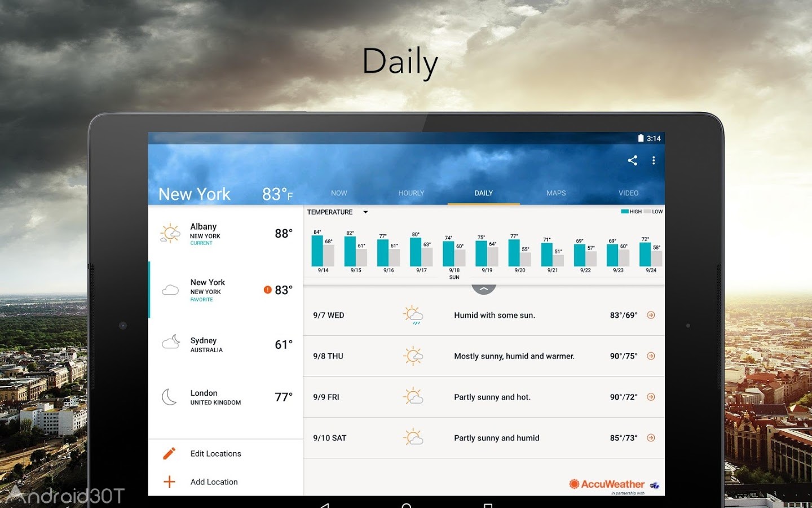The image size is (812, 508).
Task: Open the three-dot overflow menu
Action: (x=654, y=160)
